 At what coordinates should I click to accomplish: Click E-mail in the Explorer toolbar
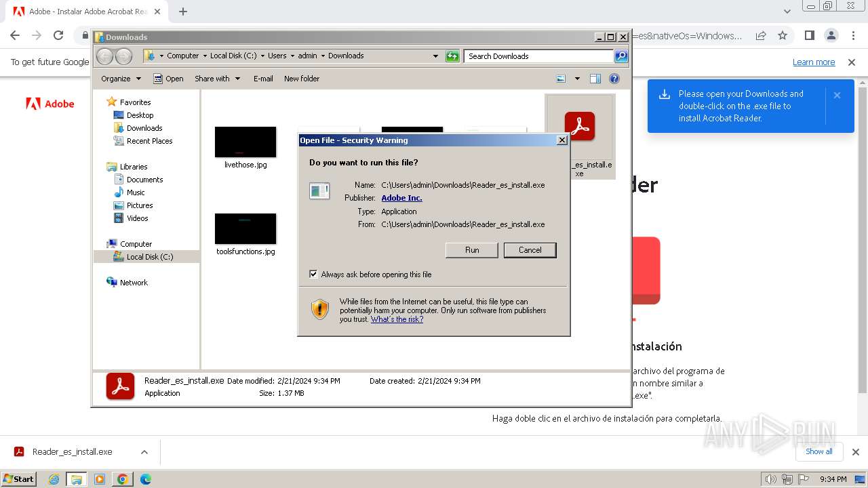pyautogui.click(x=263, y=79)
